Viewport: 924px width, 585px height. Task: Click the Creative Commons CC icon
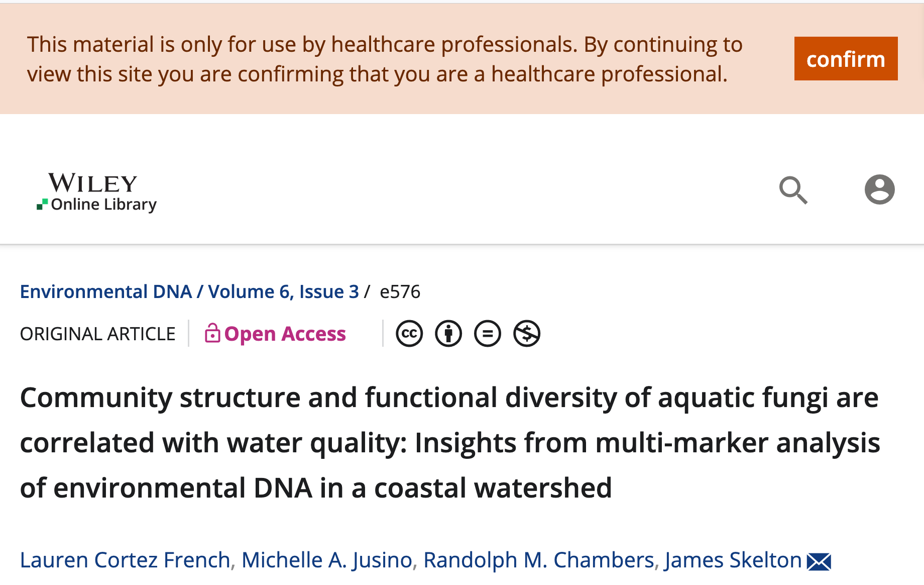pyautogui.click(x=409, y=334)
